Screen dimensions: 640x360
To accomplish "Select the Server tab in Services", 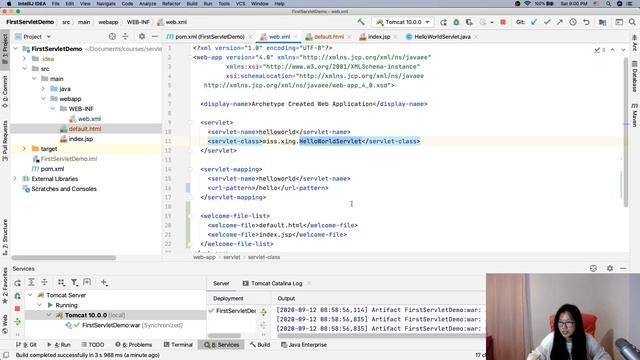I will [221, 283].
